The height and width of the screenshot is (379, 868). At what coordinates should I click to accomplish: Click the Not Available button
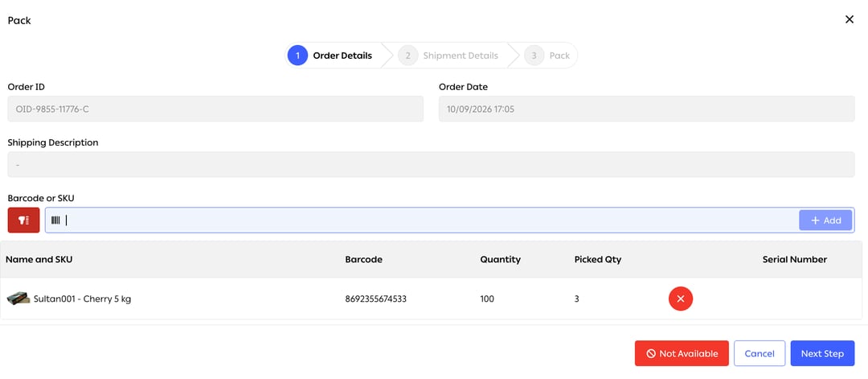[682, 353]
